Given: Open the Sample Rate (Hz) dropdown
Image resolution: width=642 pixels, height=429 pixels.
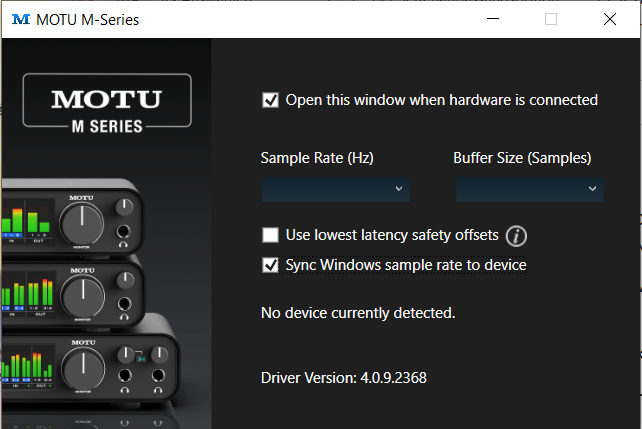Looking at the screenshot, I should [x=336, y=189].
